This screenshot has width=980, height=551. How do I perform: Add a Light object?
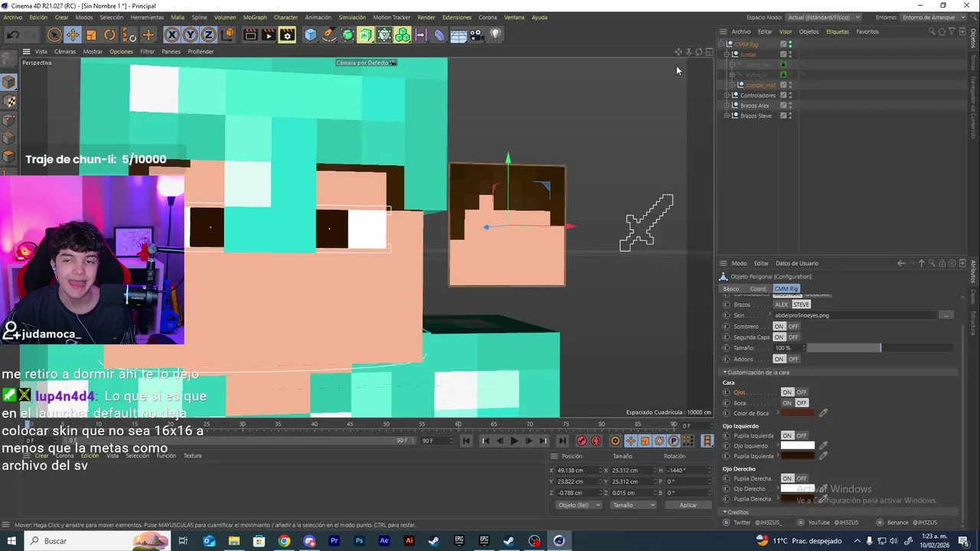pyautogui.click(x=495, y=34)
